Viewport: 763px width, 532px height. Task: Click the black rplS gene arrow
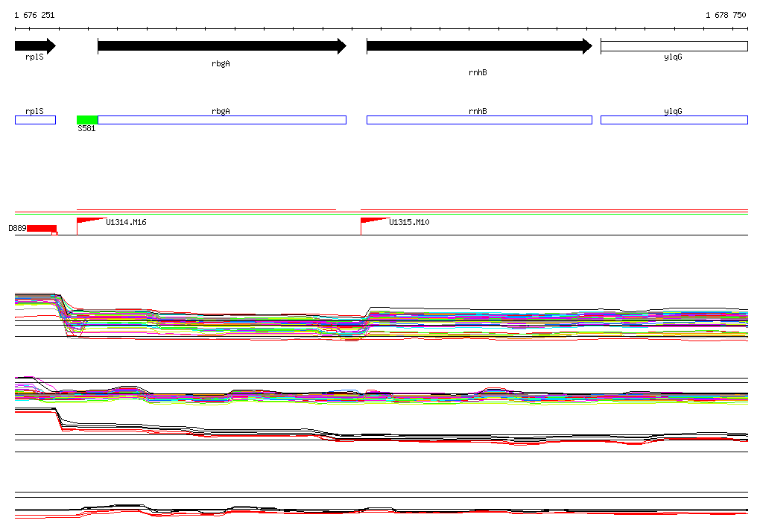[34, 46]
